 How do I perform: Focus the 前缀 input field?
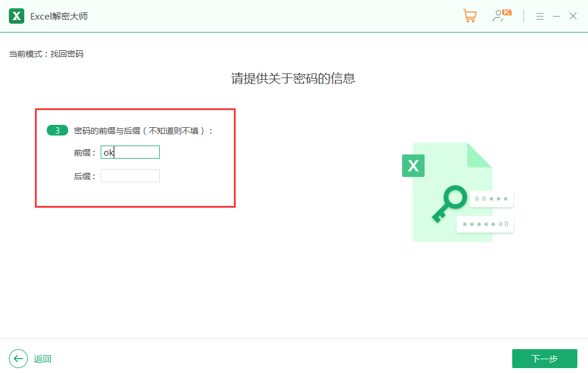click(130, 152)
